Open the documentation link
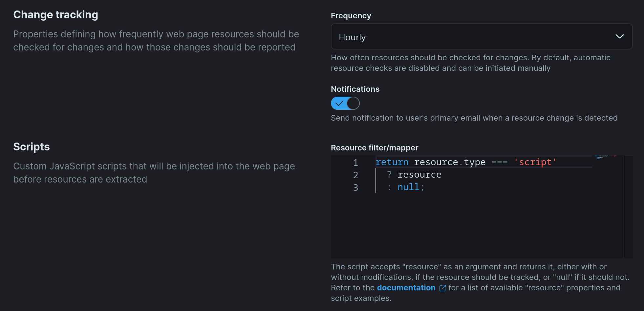 coord(406,288)
